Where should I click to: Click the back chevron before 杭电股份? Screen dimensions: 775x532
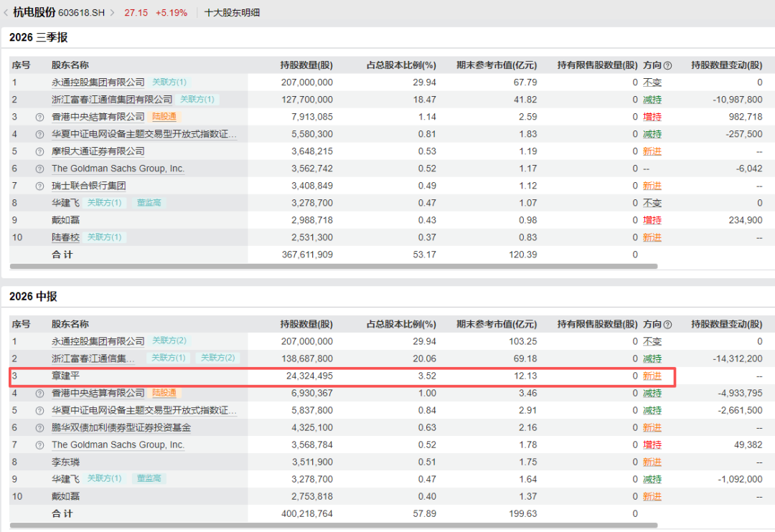click(6, 12)
